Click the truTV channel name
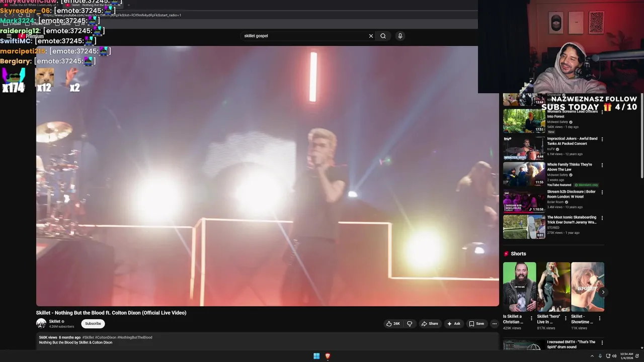Screen dimensions: 644x362 click(x=551, y=149)
